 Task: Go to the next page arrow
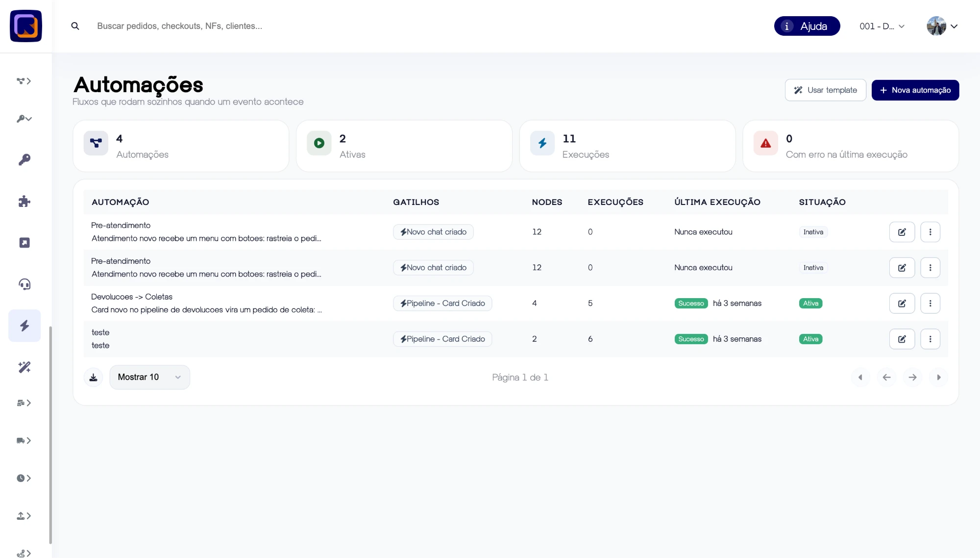912,377
